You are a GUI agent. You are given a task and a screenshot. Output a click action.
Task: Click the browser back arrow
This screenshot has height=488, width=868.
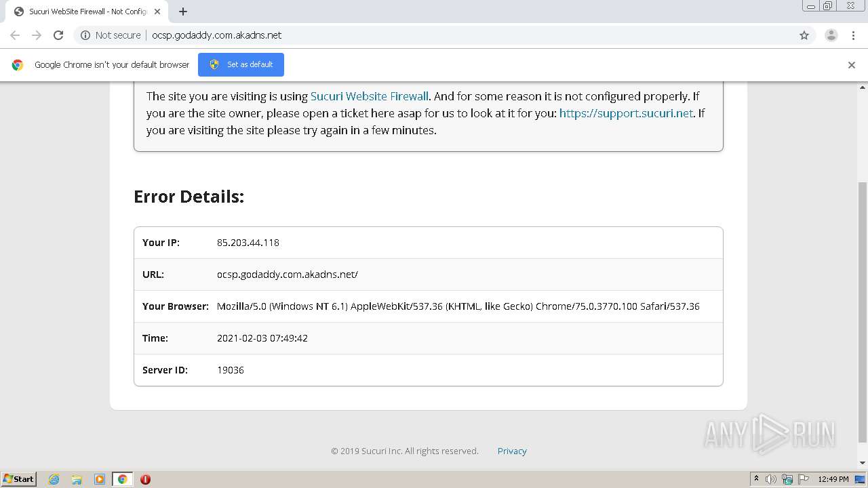(x=15, y=35)
